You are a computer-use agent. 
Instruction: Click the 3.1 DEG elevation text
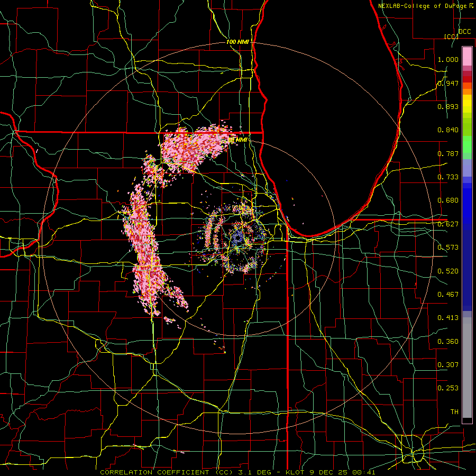click(x=254, y=472)
